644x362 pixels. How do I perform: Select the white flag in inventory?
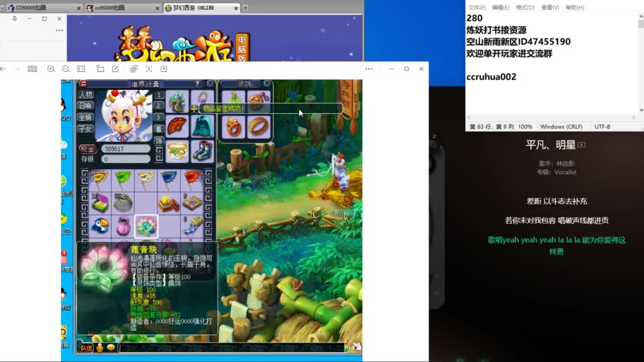pos(146,179)
